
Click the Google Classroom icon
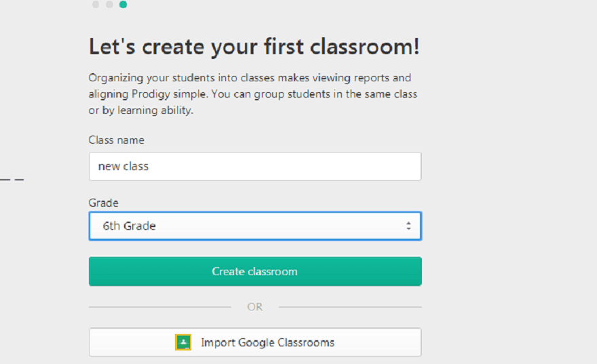[x=183, y=342]
